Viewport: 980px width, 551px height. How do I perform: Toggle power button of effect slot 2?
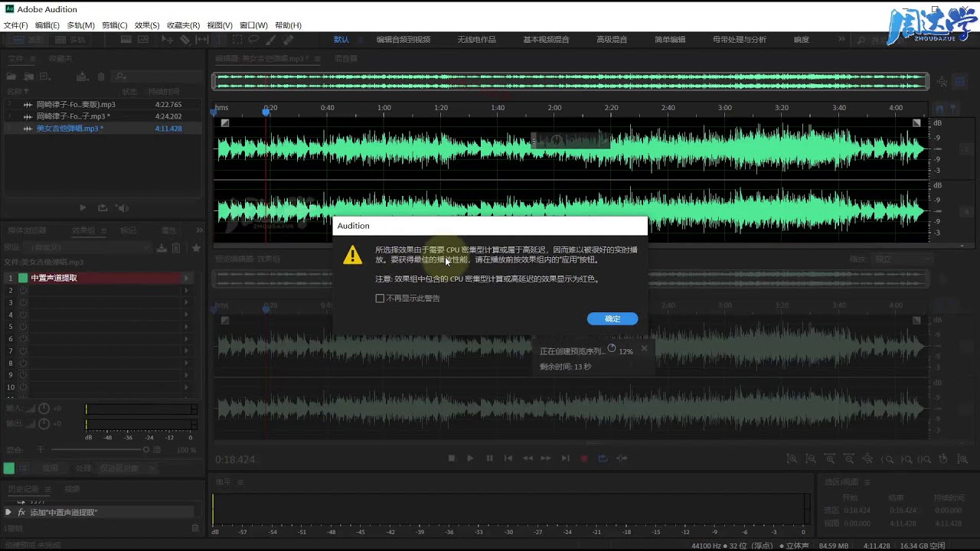tap(23, 290)
